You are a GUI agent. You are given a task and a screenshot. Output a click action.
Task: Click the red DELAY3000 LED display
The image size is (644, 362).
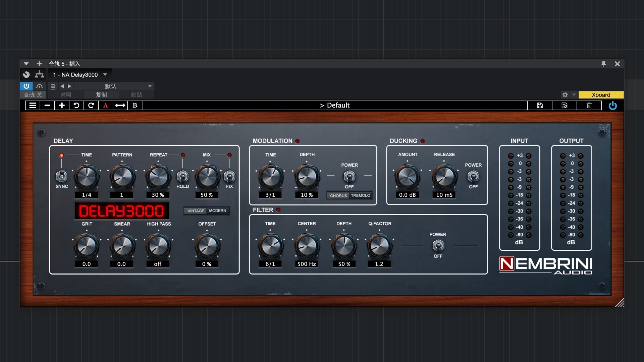[x=121, y=211]
